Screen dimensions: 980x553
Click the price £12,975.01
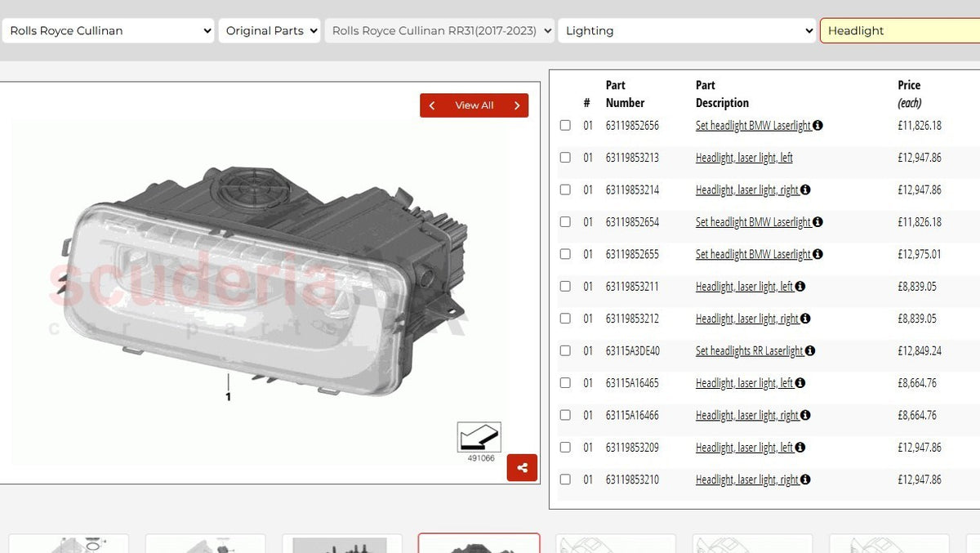[x=920, y=254]
